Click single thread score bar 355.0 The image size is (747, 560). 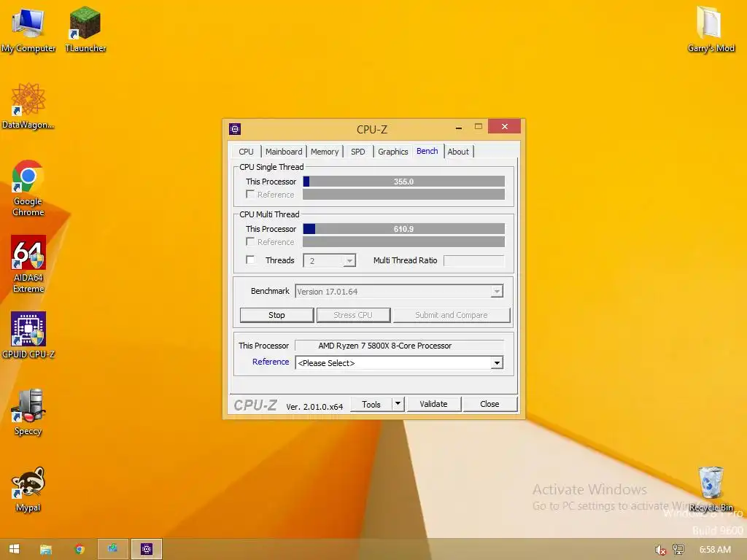(x=403, y=182)
